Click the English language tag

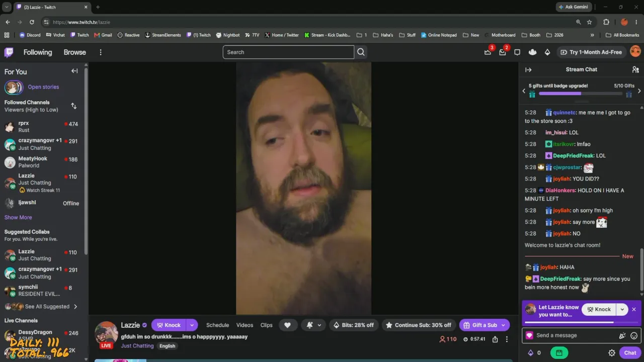pyautogui.click(x=167, y=346)
